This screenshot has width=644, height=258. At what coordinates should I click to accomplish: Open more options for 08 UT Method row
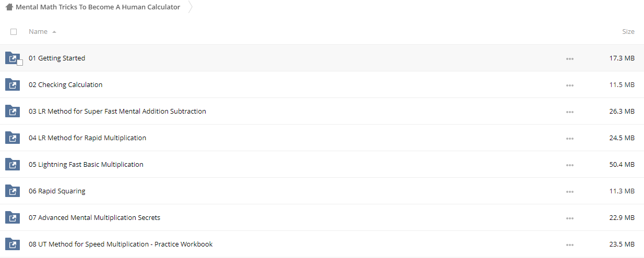(x=570, y=245)
